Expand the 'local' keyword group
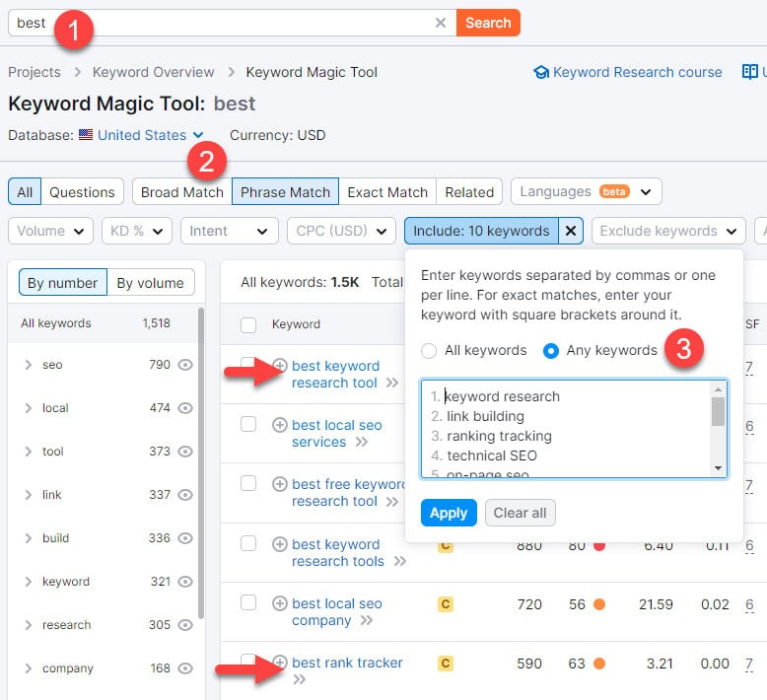Screen dimensions: 767x700 (x=28, y=408)
